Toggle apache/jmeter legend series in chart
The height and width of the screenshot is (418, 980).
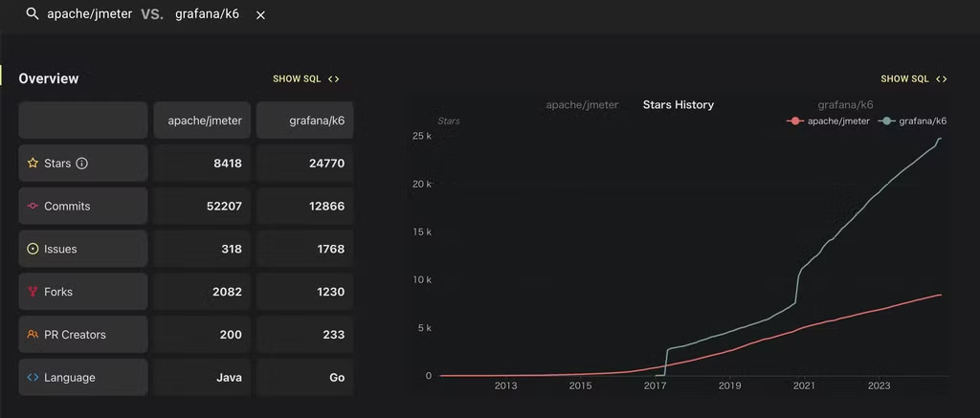(828, 121)
